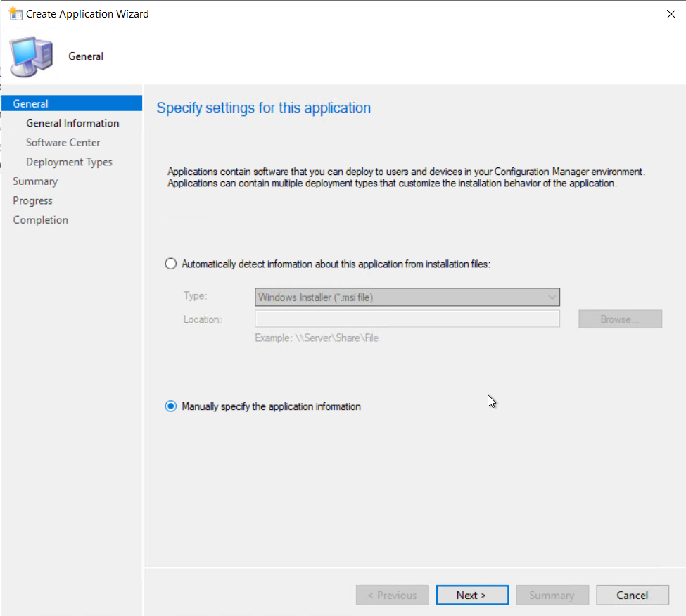Click the Browse button for installation files
The height and width of the screenshot is (616, 686).
tap(620, 319)
